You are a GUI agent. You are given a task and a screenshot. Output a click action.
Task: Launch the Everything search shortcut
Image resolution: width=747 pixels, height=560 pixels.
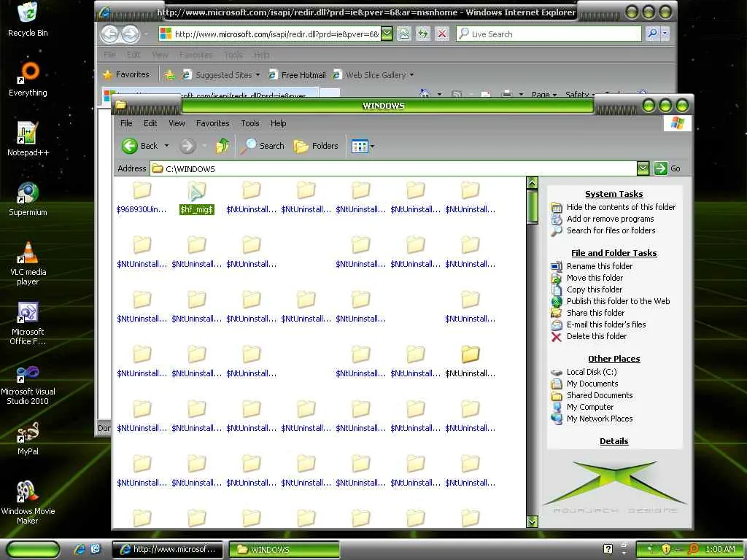pos(28,79)
